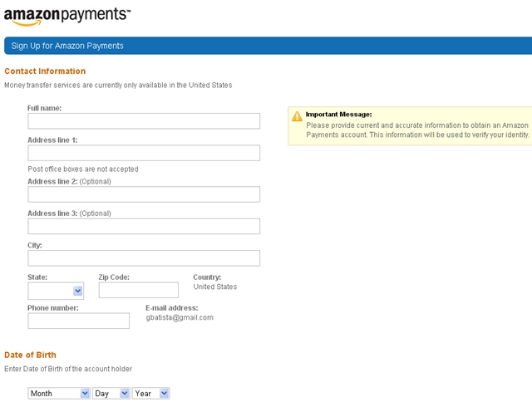Click the City text box

click(144, 258)
